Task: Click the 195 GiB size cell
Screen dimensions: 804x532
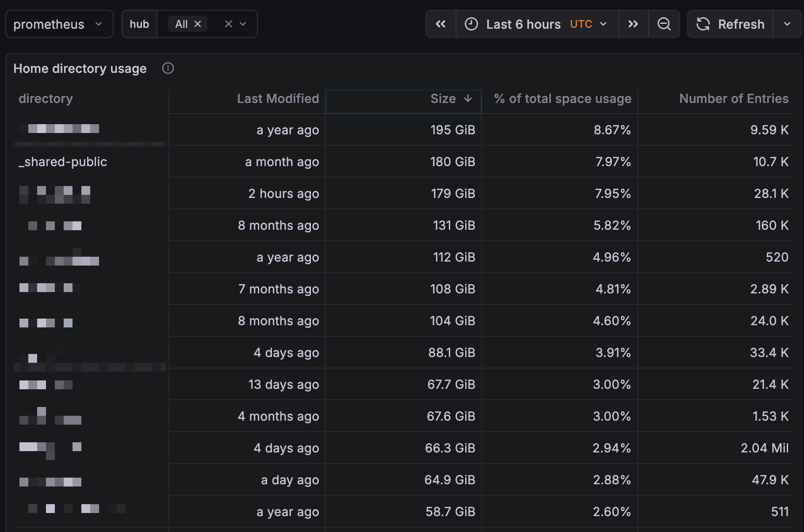Action: tap(403, 130)
